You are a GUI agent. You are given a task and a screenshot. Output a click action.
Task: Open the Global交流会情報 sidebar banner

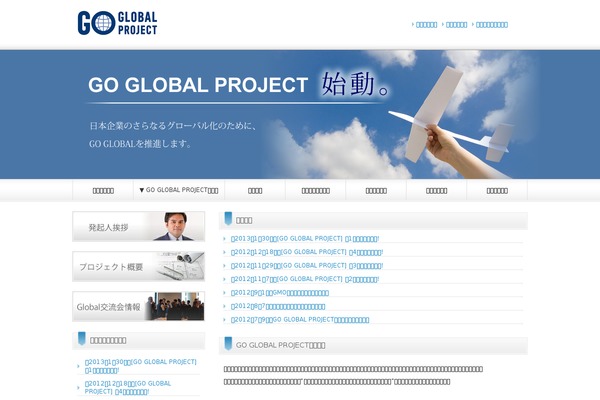[139, 306]
